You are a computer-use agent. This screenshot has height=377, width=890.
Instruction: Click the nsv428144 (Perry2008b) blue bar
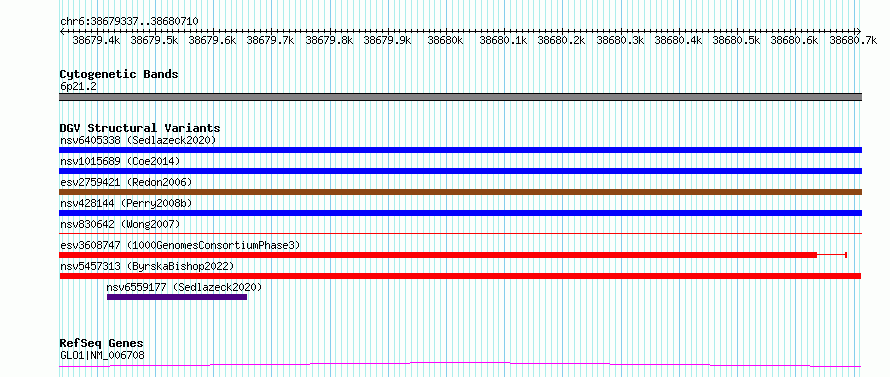pos(460,213)
